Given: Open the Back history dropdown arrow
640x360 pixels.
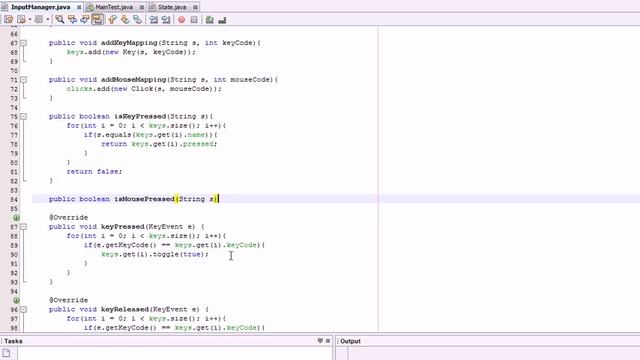Looking at the screenshot, I should (x=30, y=19).
